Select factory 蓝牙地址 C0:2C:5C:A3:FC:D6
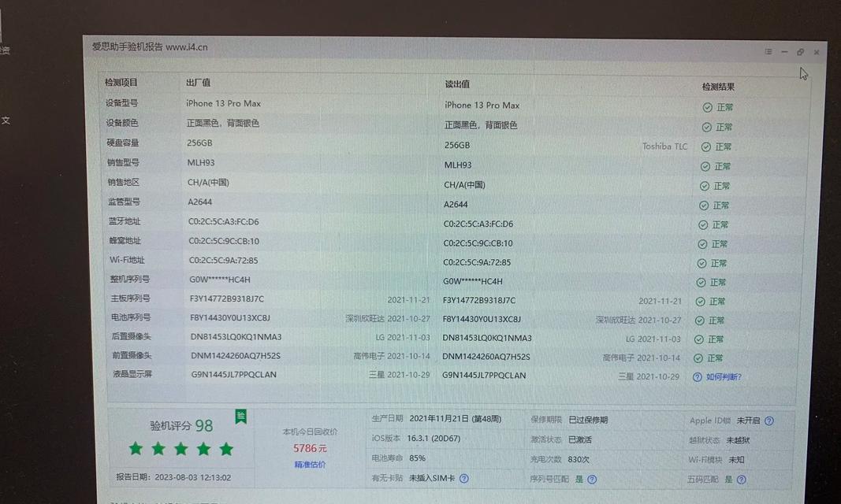841x504 pixels. [x=223, y=221]
